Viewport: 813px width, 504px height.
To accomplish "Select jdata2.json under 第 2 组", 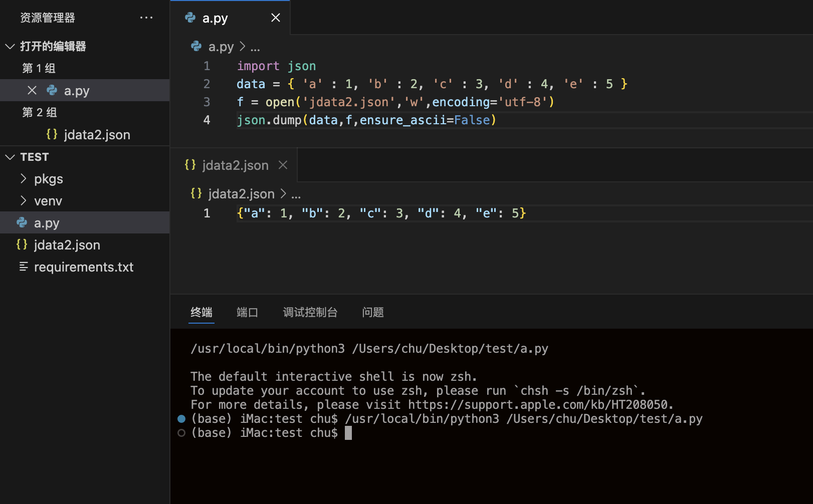I will point(97,134).
